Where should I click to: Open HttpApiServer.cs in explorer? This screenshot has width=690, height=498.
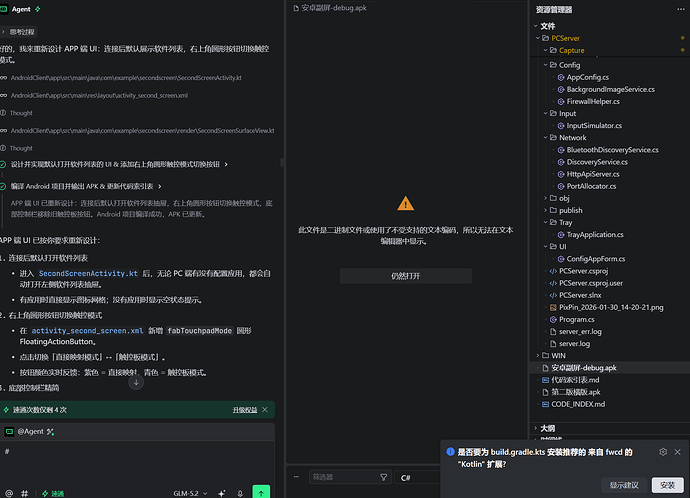coord(593,174)
